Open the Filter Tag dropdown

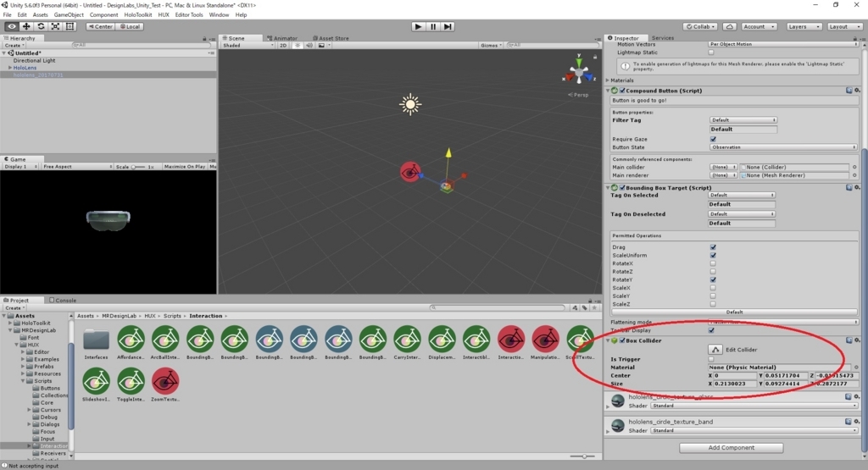(x=743, y=120)
